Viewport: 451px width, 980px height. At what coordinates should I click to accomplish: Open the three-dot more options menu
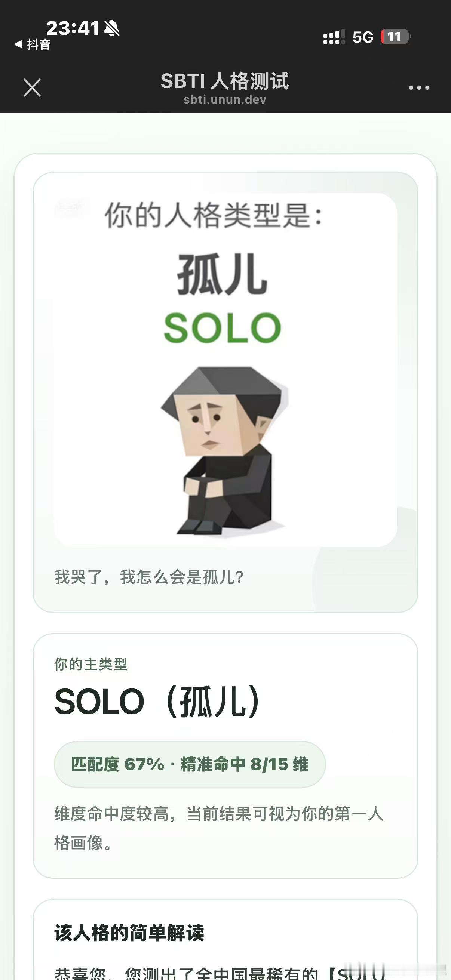tap(419, 88)
